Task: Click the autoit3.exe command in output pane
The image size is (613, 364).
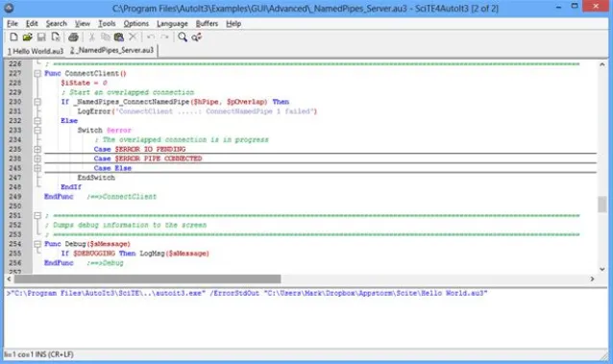Action: (x=247, y=293)
